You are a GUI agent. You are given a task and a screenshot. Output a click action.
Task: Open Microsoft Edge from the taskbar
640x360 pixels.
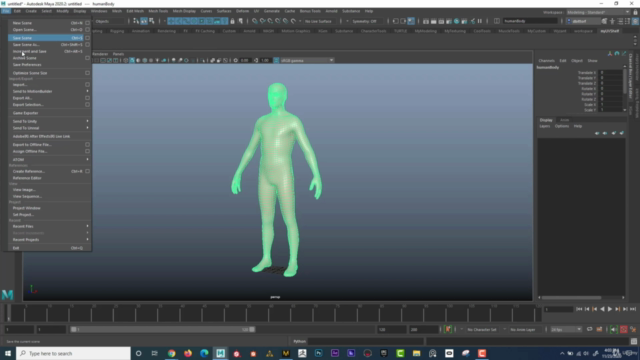point(204,353)
